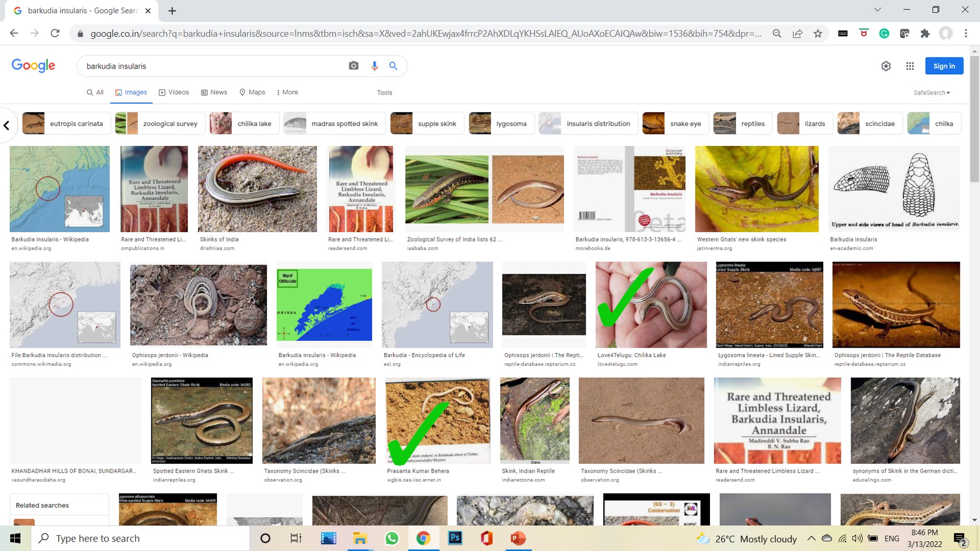
Task: Open the chilika lake search chip
Action: click(244, 123)
